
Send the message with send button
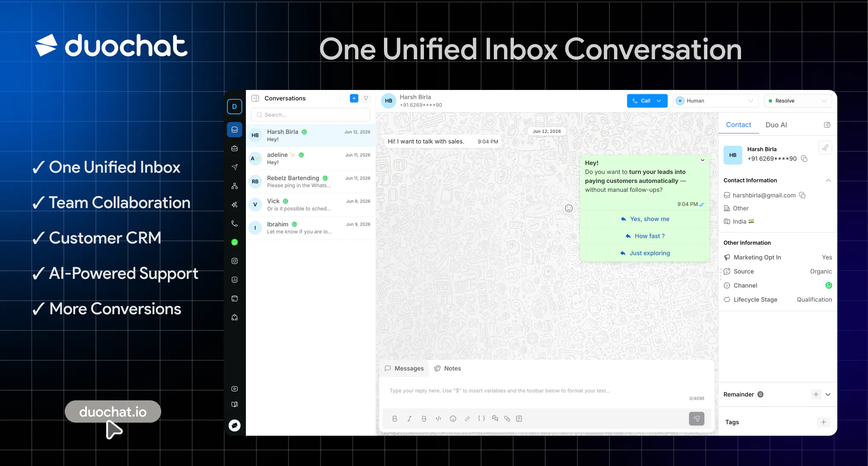click(x=697, y=419)
